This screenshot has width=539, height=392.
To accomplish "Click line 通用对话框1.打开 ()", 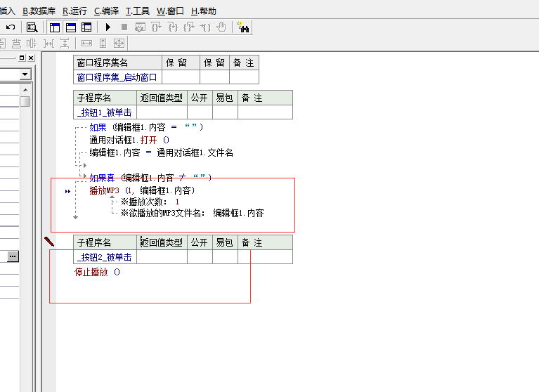I will (x=129, y=141).
